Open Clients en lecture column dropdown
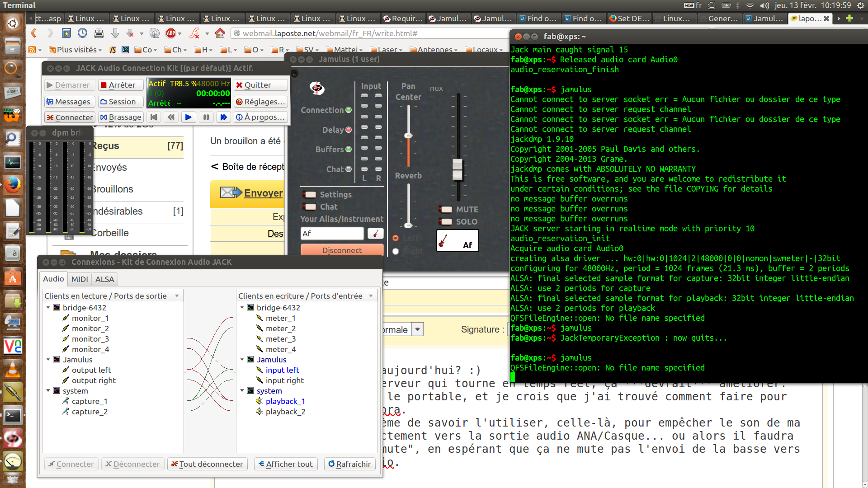 click(177, 296)
